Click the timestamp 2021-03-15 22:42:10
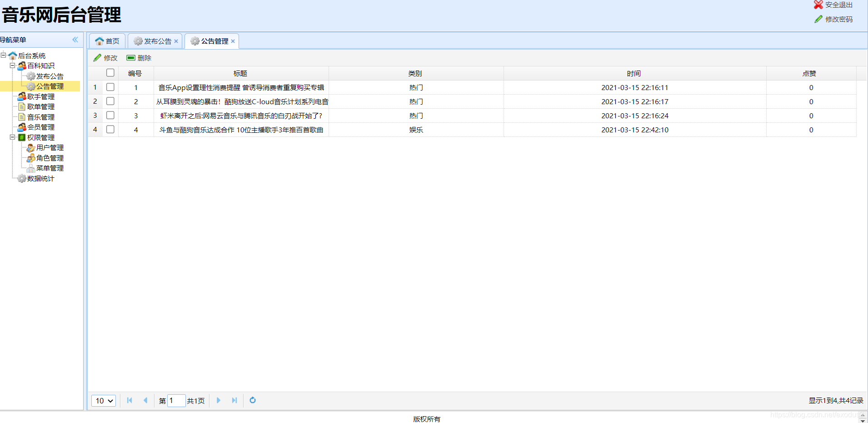The image size is (868, 423). tap(635, 130)
